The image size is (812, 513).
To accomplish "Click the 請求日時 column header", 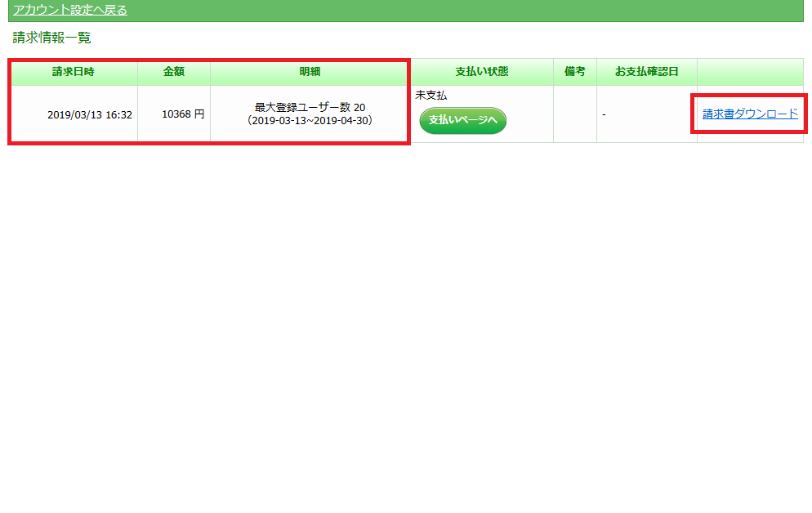I will 74,72.
